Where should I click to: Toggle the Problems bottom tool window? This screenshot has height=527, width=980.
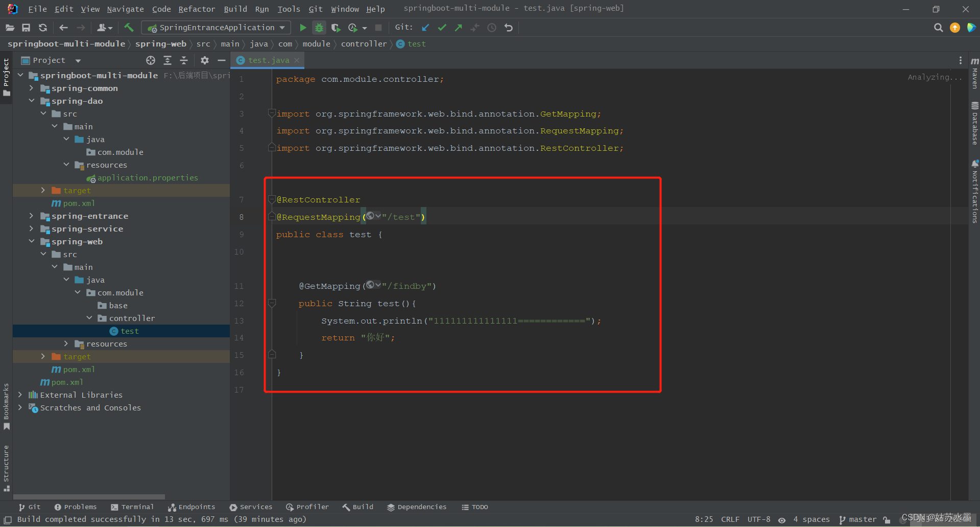(x=76, y=507)
